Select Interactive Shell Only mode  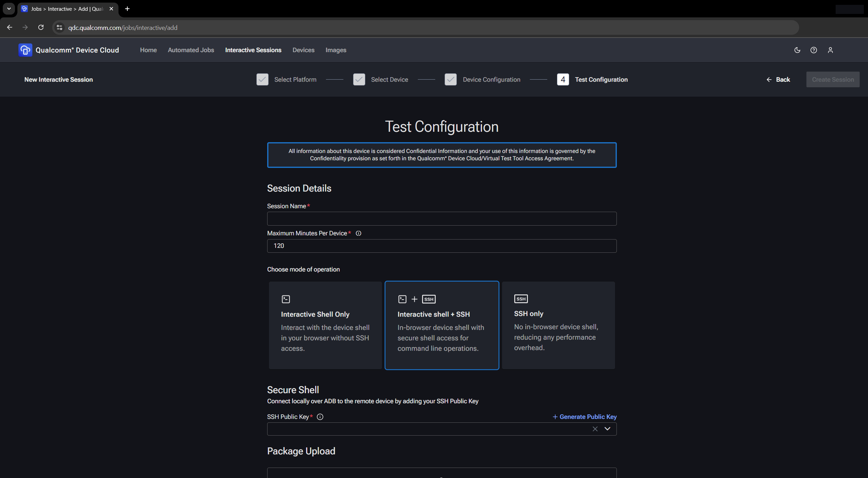point(325,325)
